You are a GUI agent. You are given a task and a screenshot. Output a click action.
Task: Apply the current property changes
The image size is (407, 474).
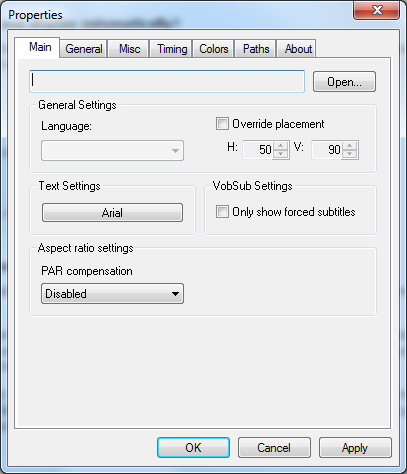(x=355, y=447)
